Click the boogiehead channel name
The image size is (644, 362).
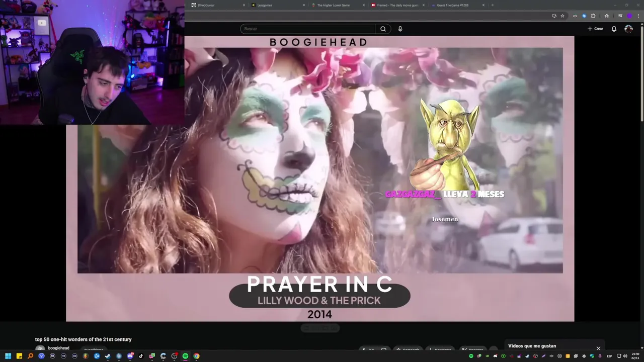coord(58,348)
